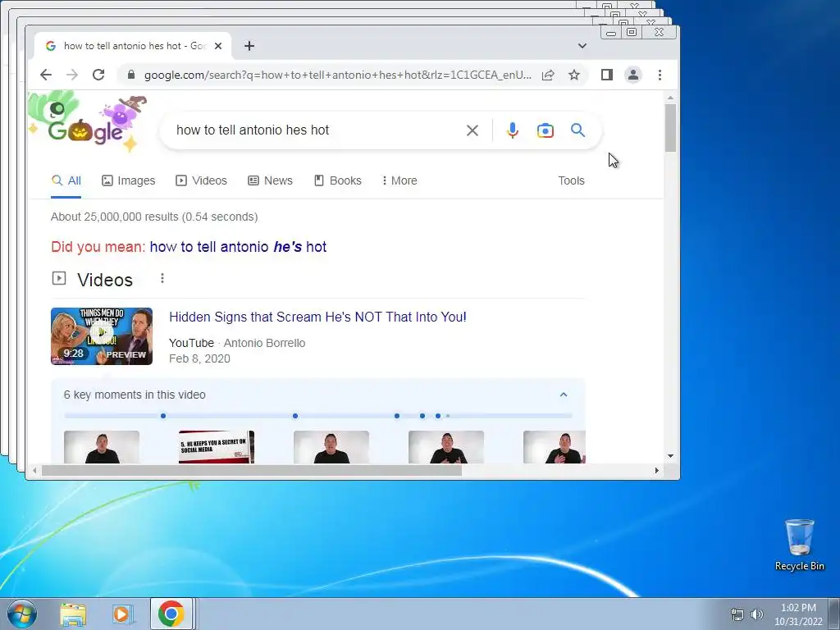Viewport: 840px width, 630px height.
Task: Click the scroll right arrow
Action: 657,470
